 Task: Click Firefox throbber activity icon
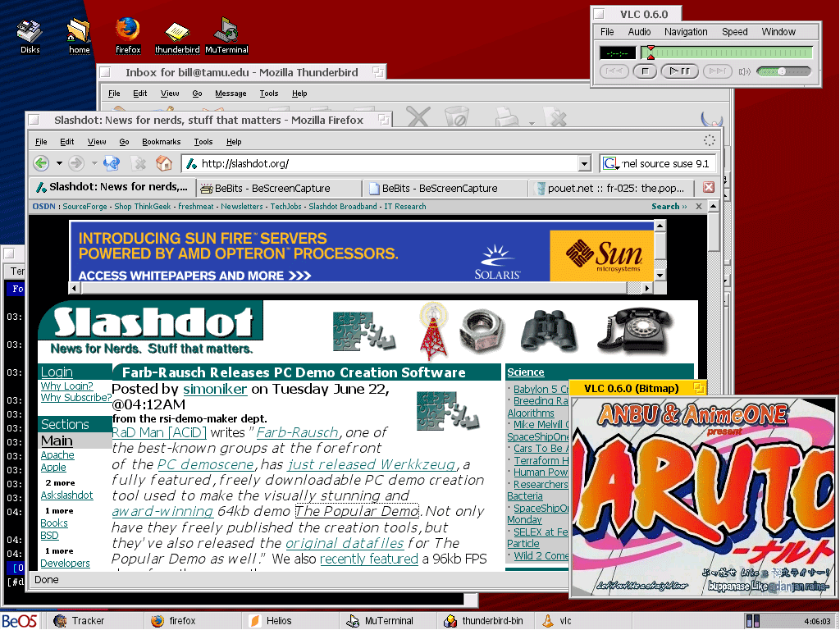click(710, 140)
